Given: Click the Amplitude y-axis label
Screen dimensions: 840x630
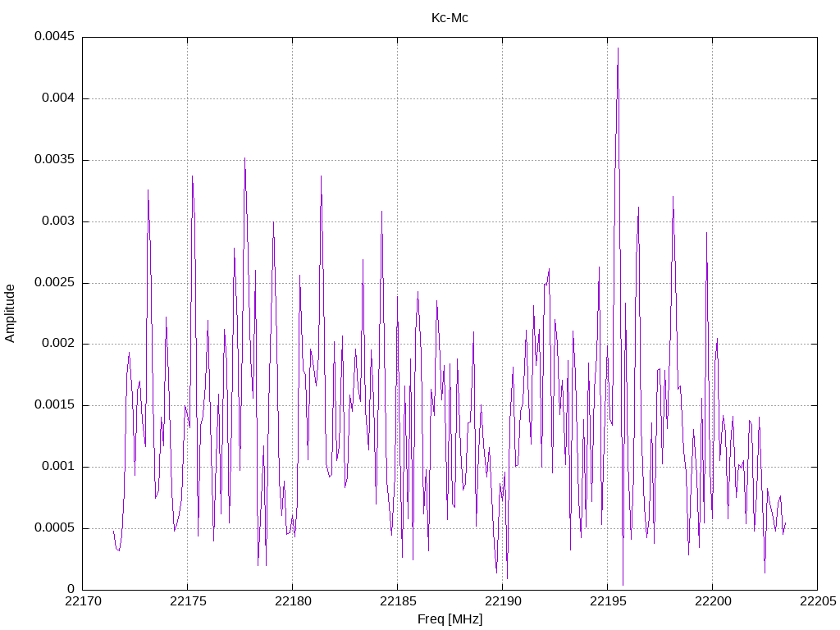Looking at the screenshot, I should (x=10, y=313).
